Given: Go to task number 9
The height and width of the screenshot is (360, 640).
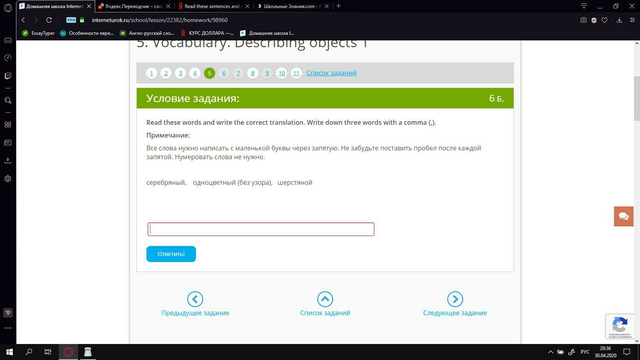Looking at the screenshot, I should pyautogui.click(x=267, y=73).
